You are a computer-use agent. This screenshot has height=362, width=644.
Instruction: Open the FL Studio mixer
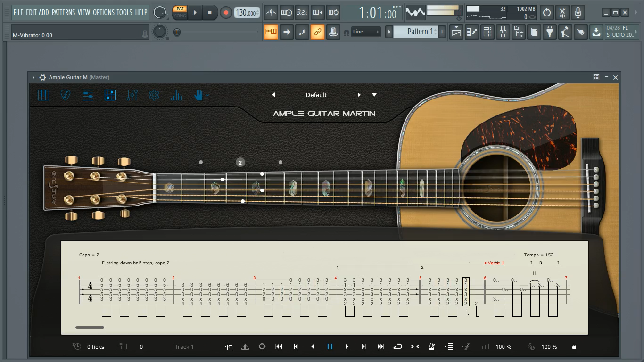click(x=503, y=32)
